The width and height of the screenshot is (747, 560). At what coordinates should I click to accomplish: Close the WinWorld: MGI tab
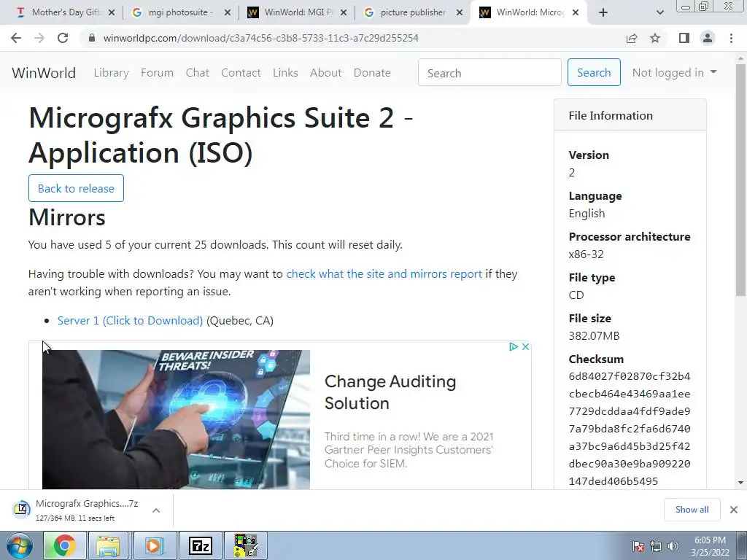pos(343,12)
